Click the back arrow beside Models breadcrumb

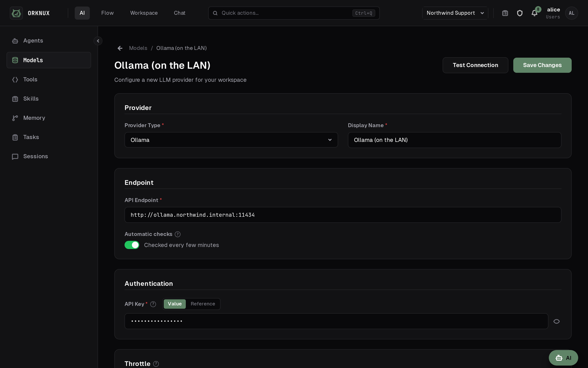(120, 48)
